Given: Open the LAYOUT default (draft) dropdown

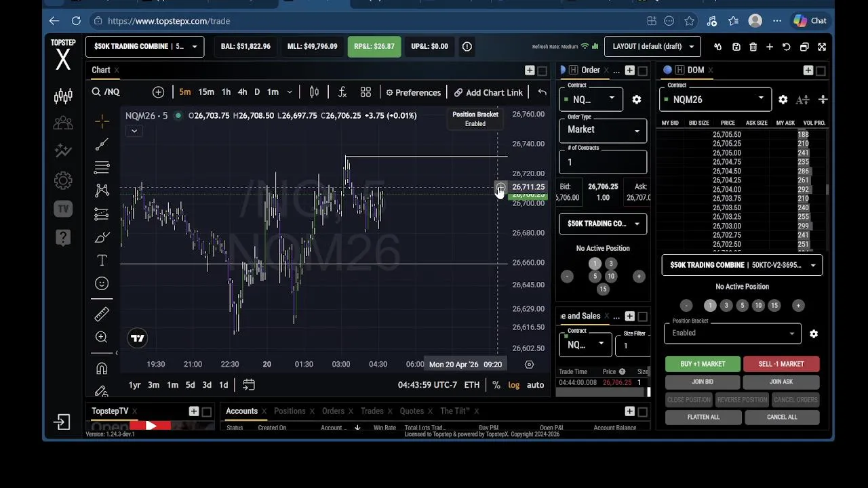Looking at the screenshot, I should pyautogui.click(x=652, y=47).
